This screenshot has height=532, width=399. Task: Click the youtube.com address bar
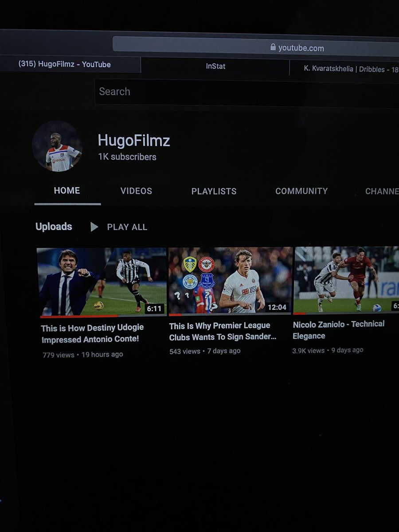[256, 47]
